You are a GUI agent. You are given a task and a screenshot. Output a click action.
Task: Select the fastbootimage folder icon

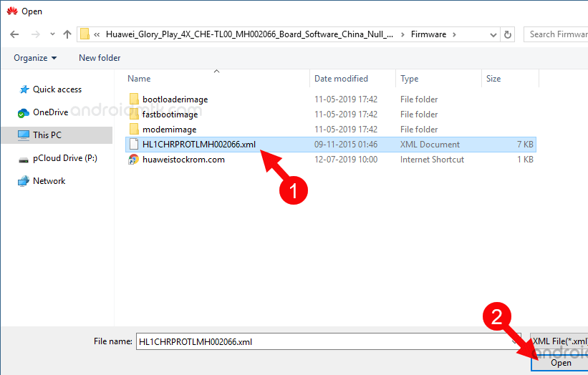point(133,115)
